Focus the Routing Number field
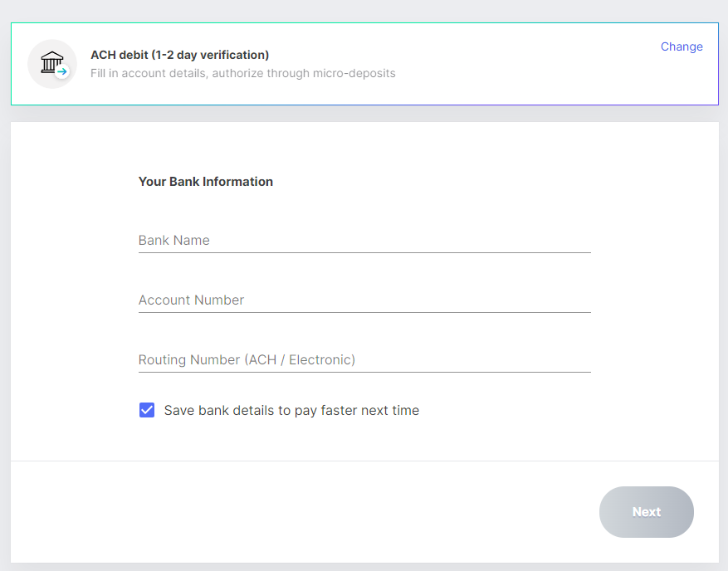The width and height of the screenshot is (728, 571). [364, 359]
